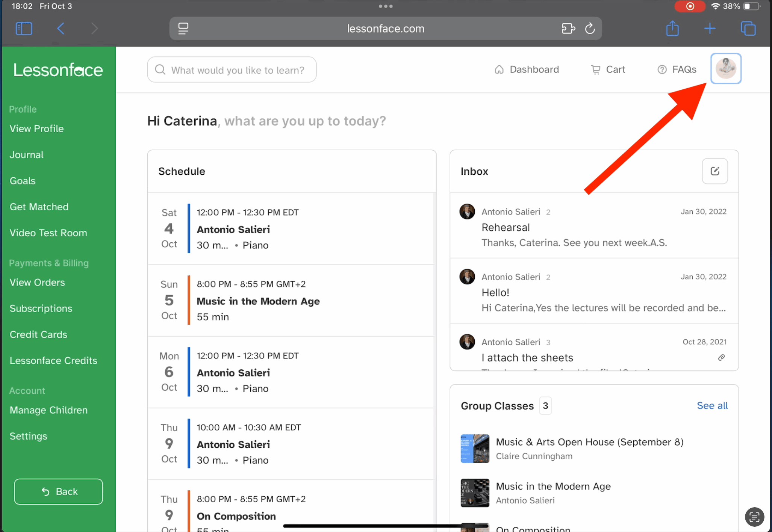The width and height of the screenshot is (772, 532).
Task: Click the Inbox heading
Action: pyautogui.click(x=474, y=171)
